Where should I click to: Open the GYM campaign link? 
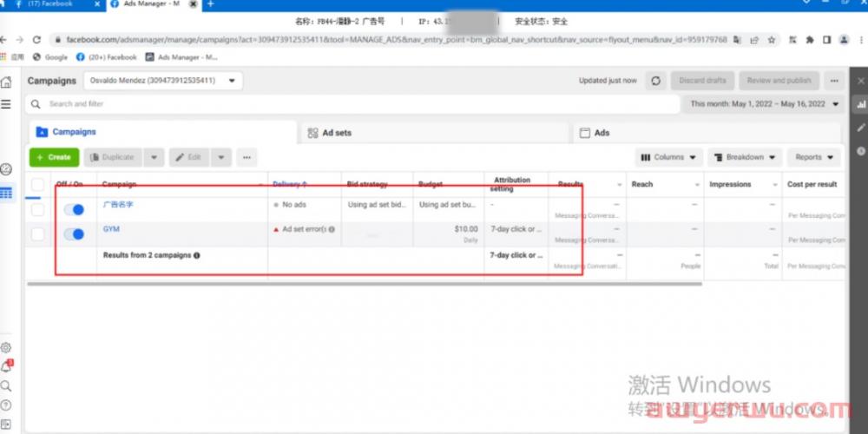[111, 228]
